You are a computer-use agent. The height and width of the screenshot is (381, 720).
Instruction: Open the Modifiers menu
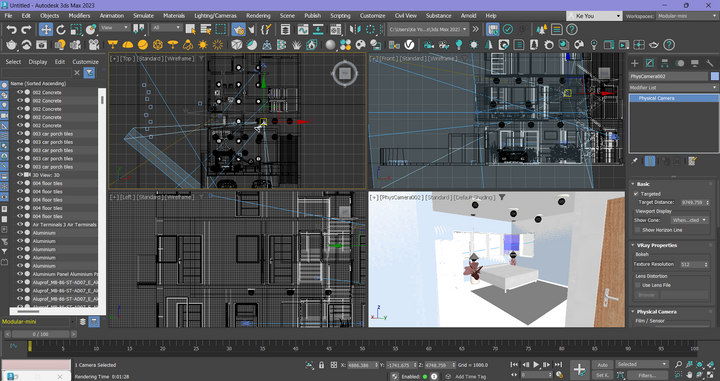pyautogui.click(x=79, y=16)
